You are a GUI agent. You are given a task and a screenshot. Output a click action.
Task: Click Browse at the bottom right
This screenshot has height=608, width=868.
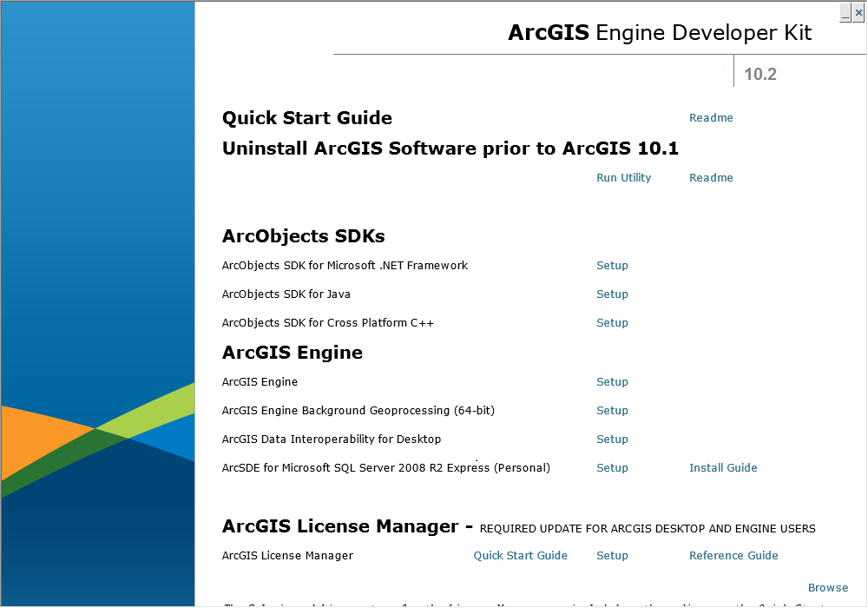click(828, 587)
